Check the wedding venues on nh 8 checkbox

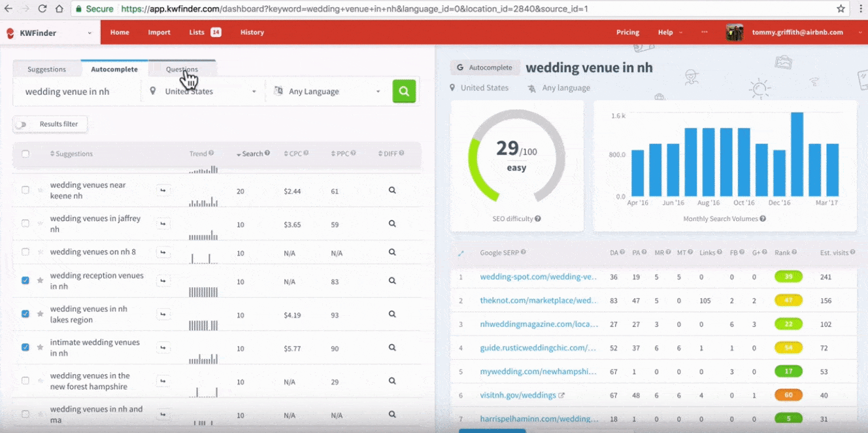[x=25, y=252]
